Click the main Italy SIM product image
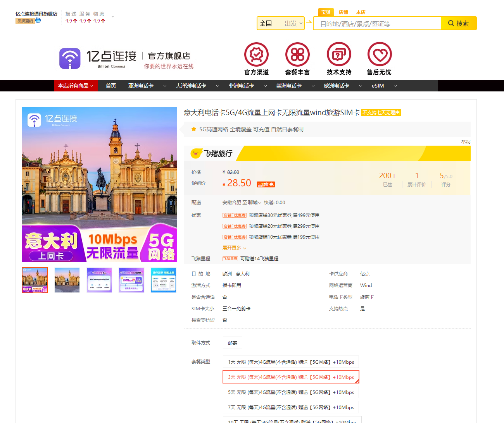Screen dimensions: 504x423 tap(99, 185)
